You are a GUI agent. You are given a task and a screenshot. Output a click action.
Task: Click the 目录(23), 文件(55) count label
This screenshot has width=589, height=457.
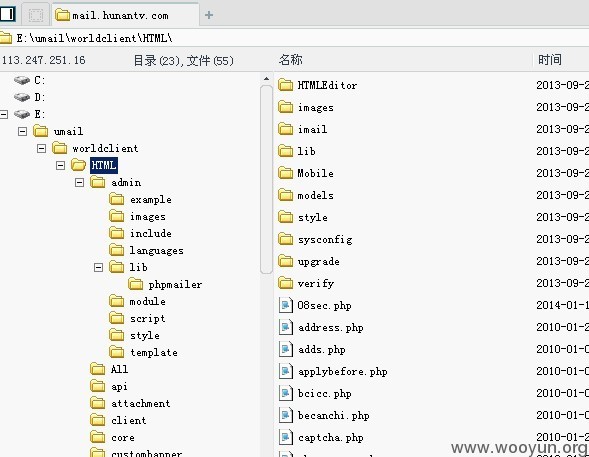tap(184, 60)
